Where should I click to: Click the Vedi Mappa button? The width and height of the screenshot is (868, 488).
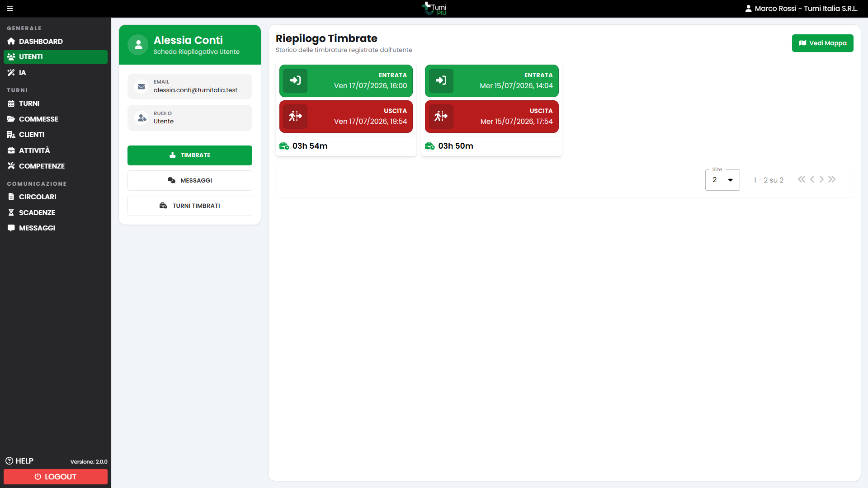pos(822,43)
